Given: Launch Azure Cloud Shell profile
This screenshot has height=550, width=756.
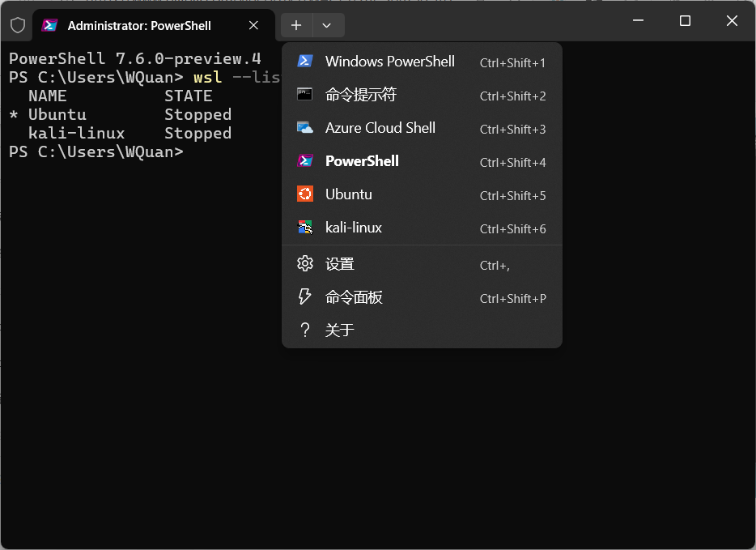Looking at the screenshot, I should pos(380,128).
